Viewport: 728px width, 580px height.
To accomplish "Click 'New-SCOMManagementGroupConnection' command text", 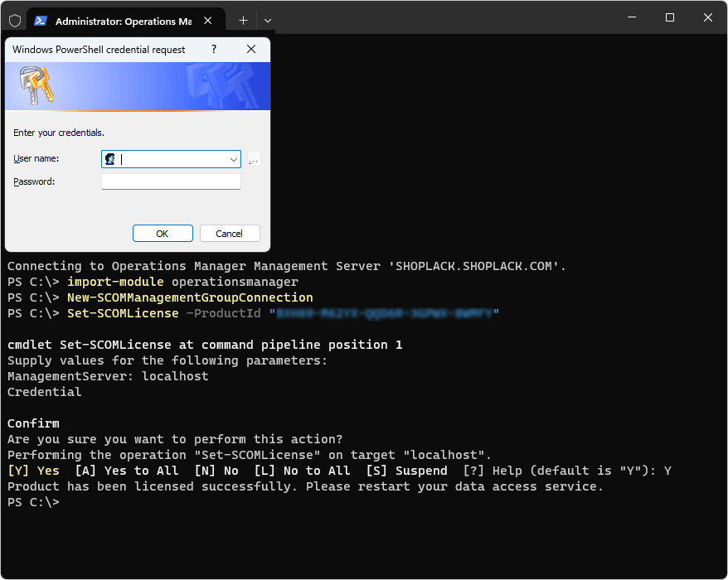I will [190, 297].
